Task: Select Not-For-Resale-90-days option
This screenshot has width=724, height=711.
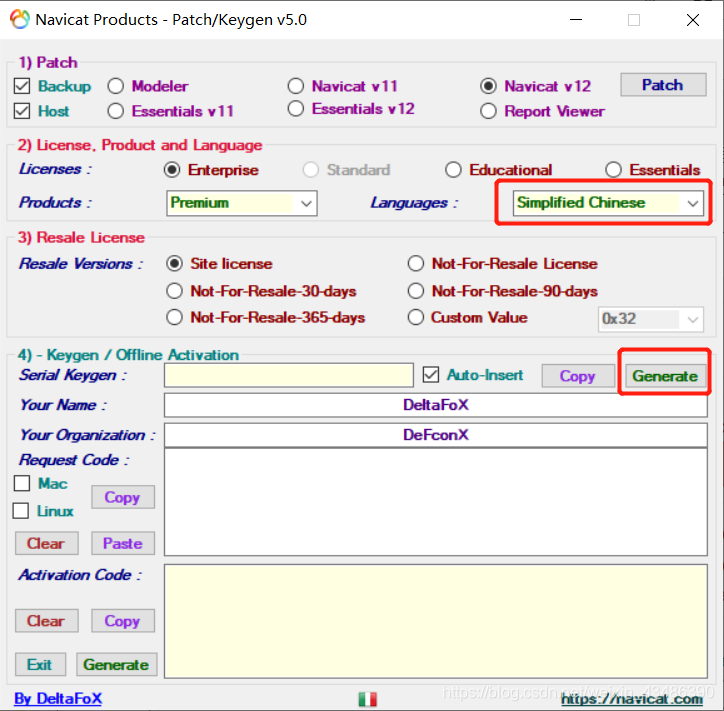Action: tap(416, 291)
